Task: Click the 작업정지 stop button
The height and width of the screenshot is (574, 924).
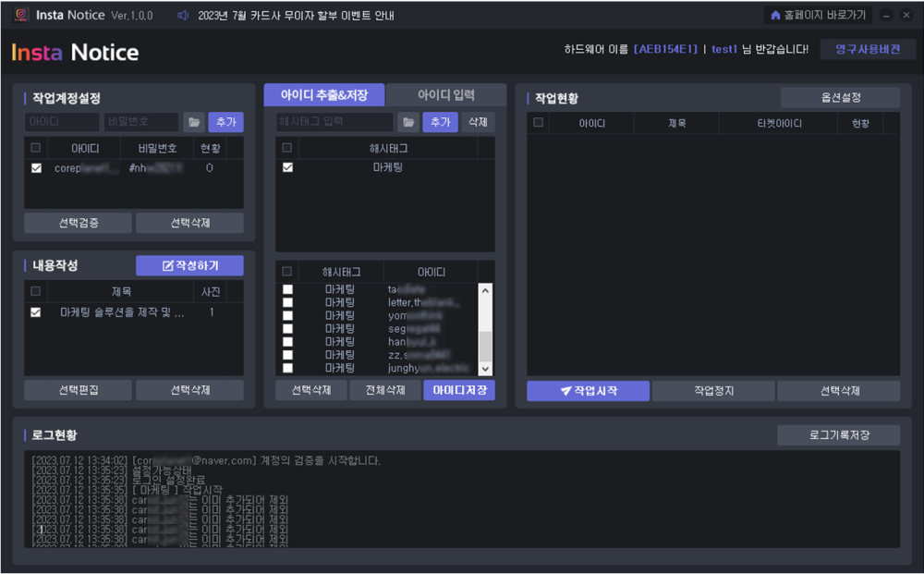Action: tap(713, 391)
